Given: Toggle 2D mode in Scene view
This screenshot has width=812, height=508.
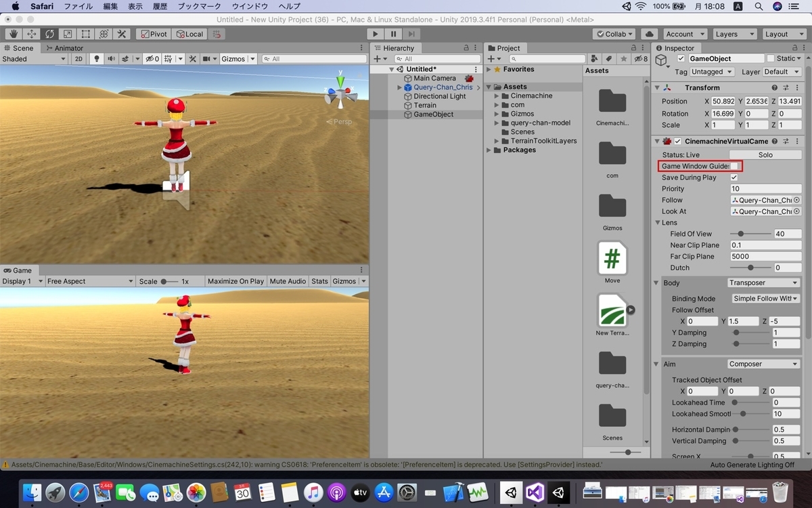Looking at the screenshot, I should tap(78, 59).
